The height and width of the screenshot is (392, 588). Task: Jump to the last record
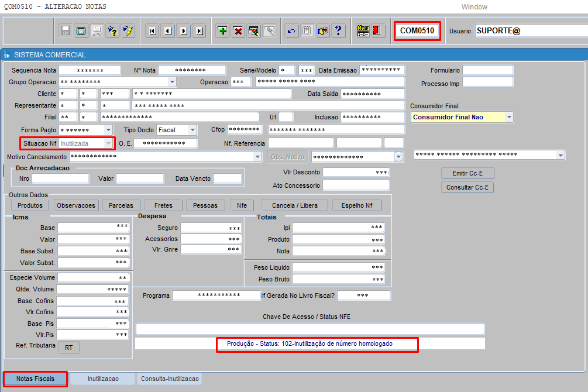point(200,31)
